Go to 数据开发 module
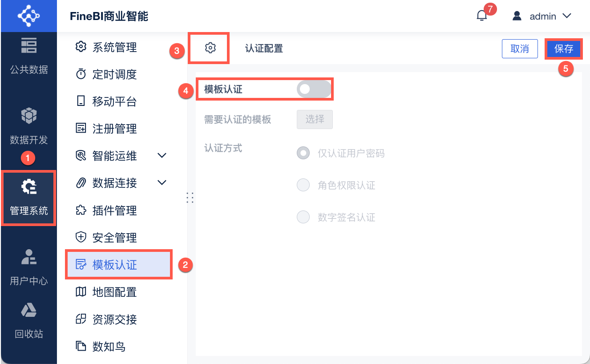Screen dimensions: 590x364 29,126
